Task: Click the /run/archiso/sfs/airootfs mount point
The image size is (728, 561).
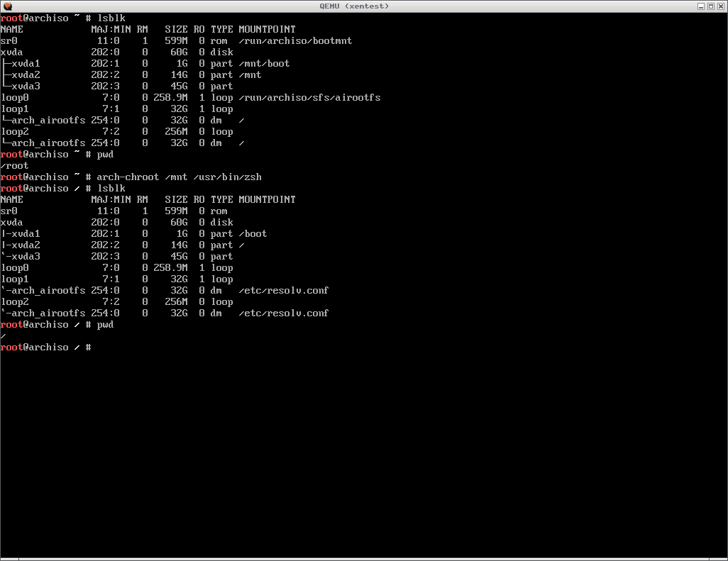Action: [309, 97]
